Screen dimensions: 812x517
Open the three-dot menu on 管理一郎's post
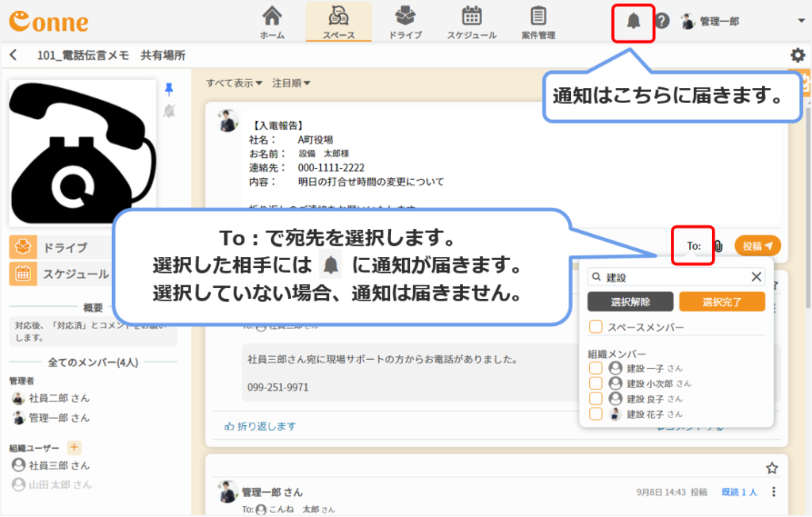point(774,492)
